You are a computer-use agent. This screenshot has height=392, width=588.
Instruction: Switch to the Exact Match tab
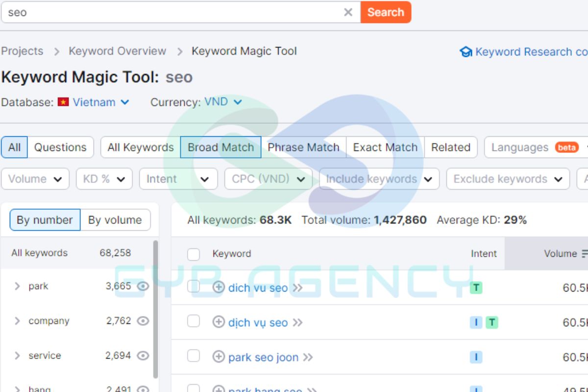click(385, 147)
